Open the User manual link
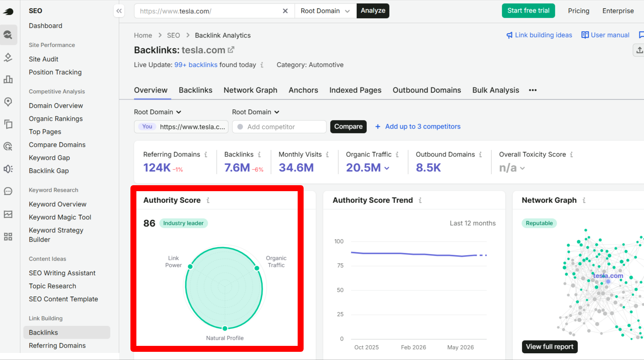Image resolution: width=644 pixels, height=360 pixels. click(x=605, y=35)
